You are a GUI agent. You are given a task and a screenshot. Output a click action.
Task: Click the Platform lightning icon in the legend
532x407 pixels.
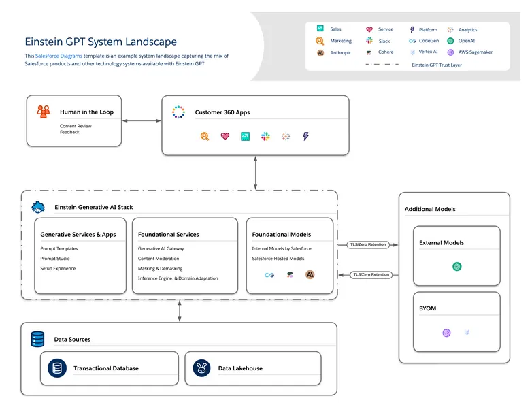[412, 30]
